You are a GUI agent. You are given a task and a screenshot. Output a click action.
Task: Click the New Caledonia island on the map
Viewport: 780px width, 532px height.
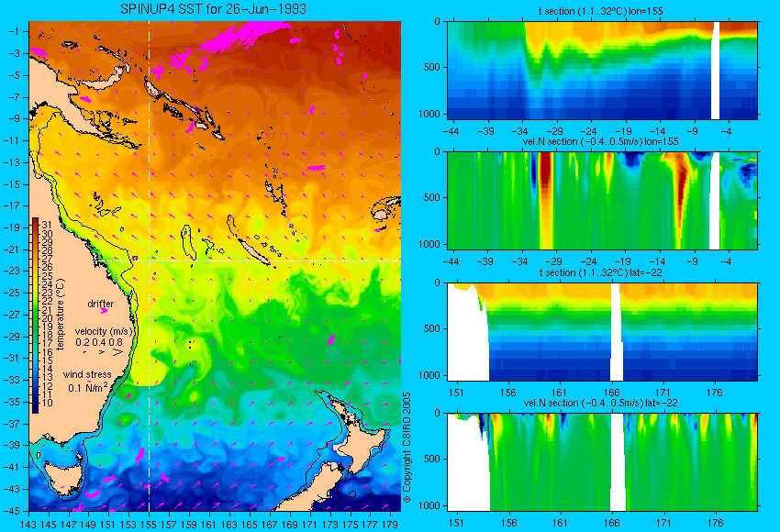coord(255,251)
